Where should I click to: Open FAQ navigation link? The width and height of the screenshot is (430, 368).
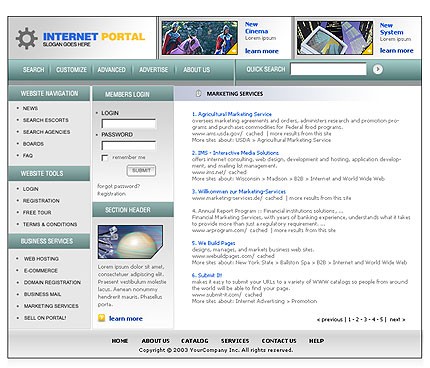tap(28, 155)
